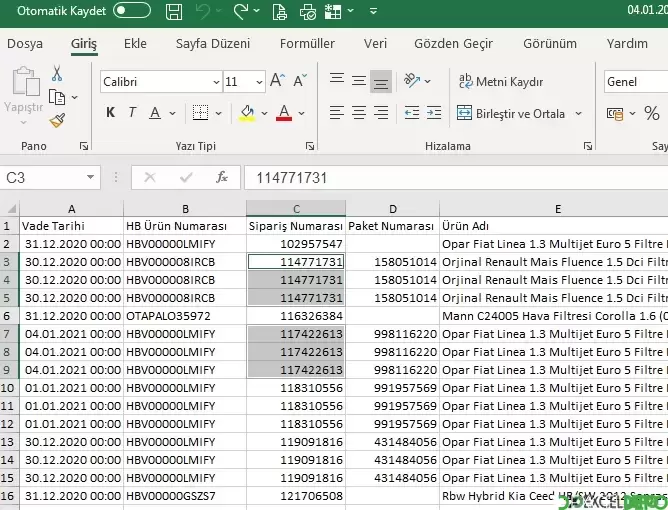Viewport: 668px width, 510px height.
Task: Click the Copy icon
Action: point(57,97)
